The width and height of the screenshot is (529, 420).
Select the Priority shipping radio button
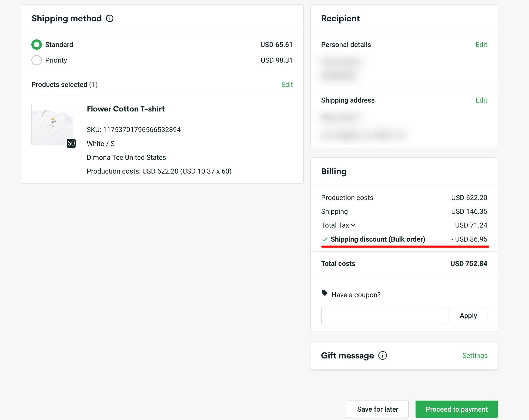pos(36,60)
